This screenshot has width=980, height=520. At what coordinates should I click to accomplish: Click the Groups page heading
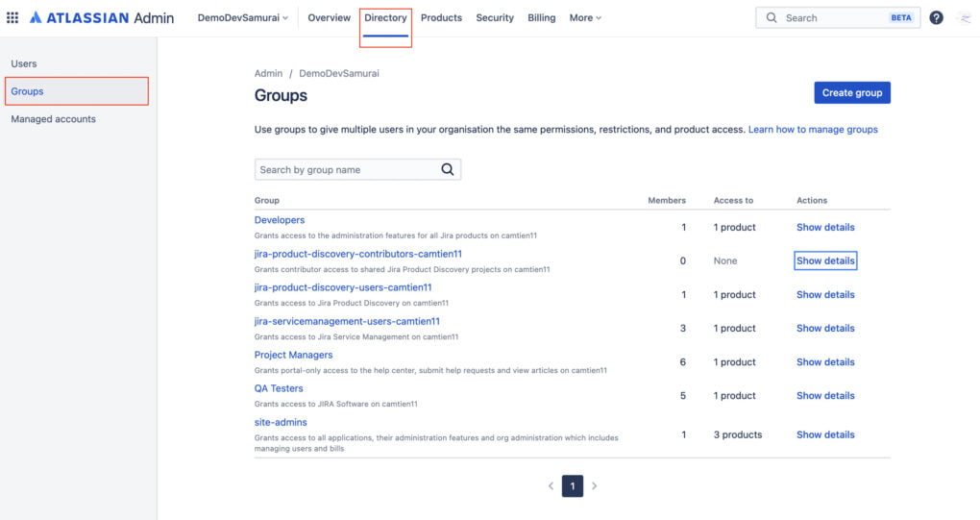[x=281, y=95]
